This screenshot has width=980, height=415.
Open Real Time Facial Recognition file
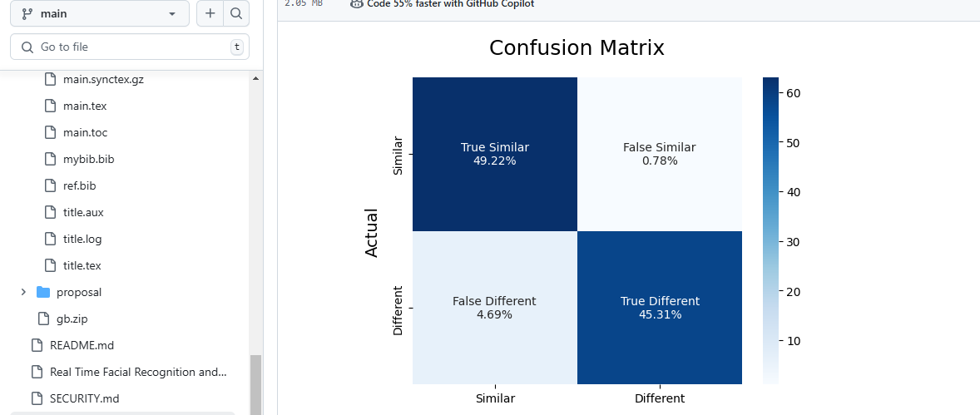point(138,372)
